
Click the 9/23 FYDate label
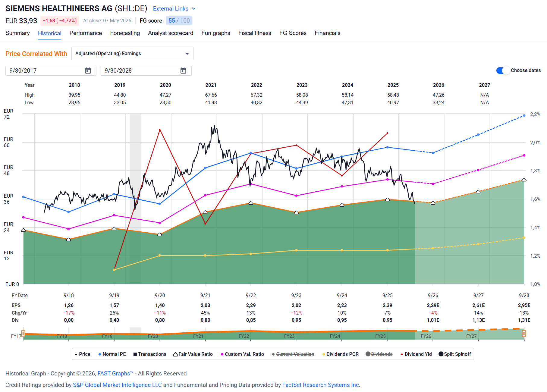tap(296, 295)
